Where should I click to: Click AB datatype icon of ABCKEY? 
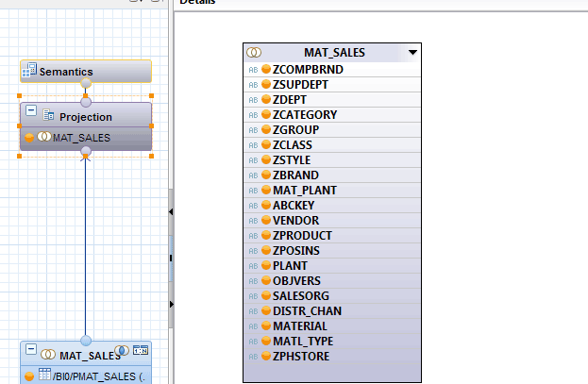tap(253, 206)
